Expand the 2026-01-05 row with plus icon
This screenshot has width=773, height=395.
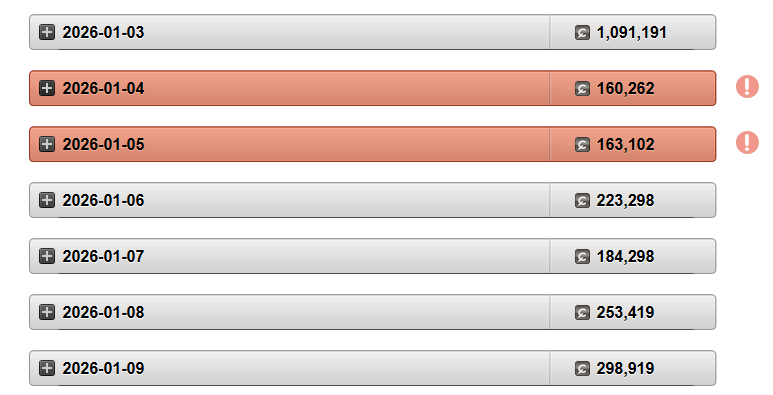pyautogui.click(x=47, y=144)
